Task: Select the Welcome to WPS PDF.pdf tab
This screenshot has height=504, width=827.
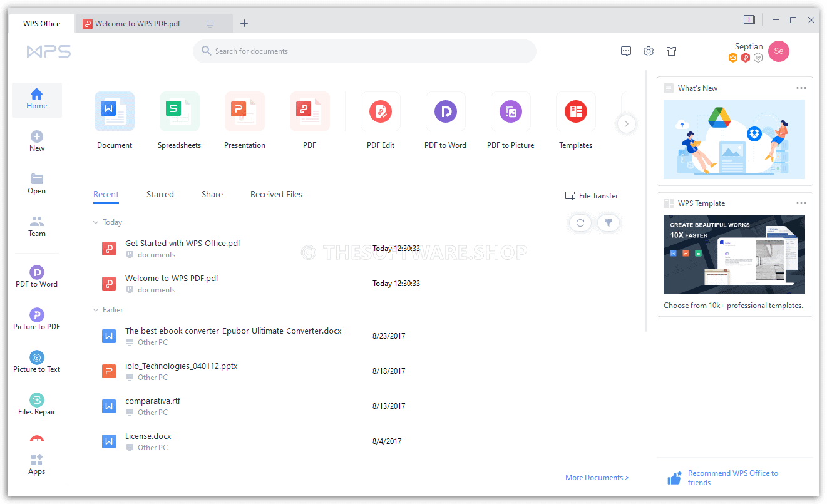Action: (x=154, y=23)
